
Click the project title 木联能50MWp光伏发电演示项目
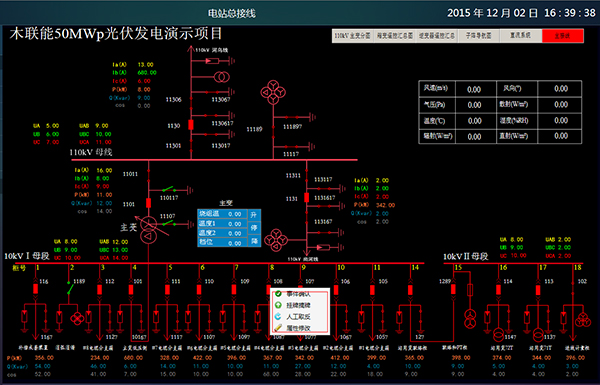[116, 34]
